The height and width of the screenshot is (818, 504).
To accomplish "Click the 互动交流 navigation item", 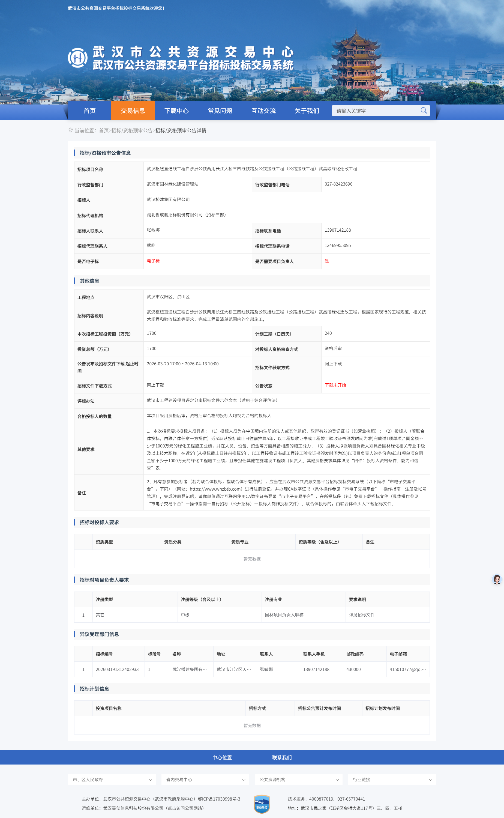I will pyautogui.click(x=264, y=111).
